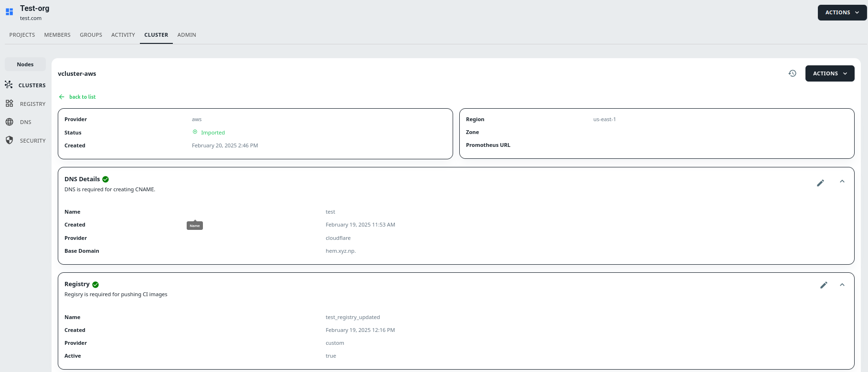Switch to the PROJECTS tab
This screenshot has height=372, width=868.
[x=22, y=35]
